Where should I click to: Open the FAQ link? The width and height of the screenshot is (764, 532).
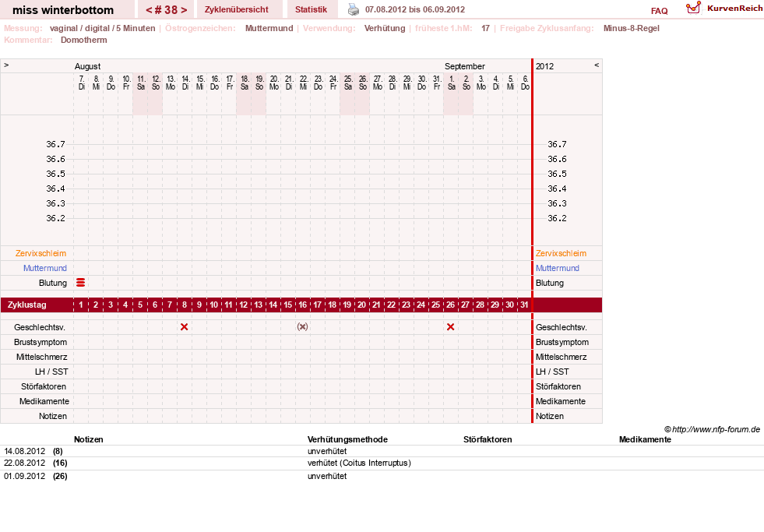point(659,11)
